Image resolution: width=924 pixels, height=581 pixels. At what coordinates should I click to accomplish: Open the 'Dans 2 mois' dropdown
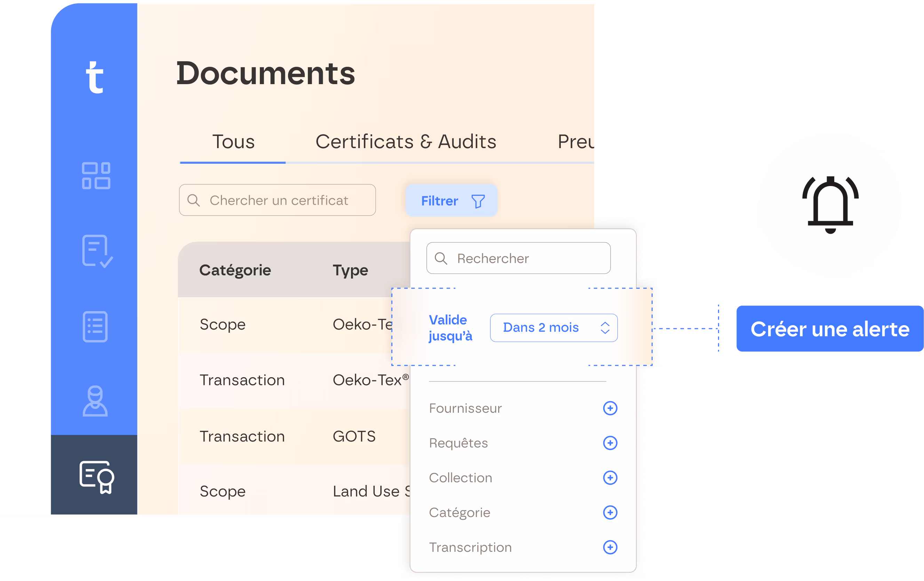pyautogui.click(x=553, y=328)
